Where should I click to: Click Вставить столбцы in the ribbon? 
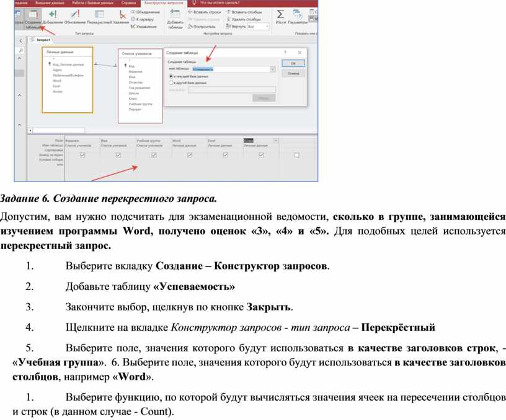pyautogui.click(x=244, y=12)
